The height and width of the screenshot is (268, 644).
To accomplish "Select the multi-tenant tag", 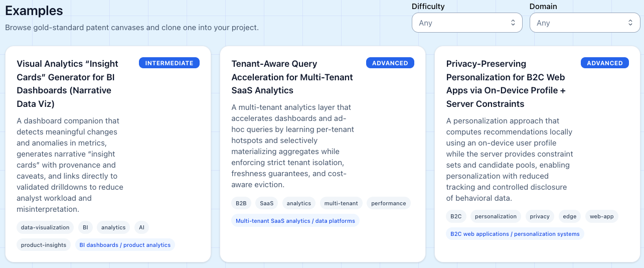I will tap(341, 203).
